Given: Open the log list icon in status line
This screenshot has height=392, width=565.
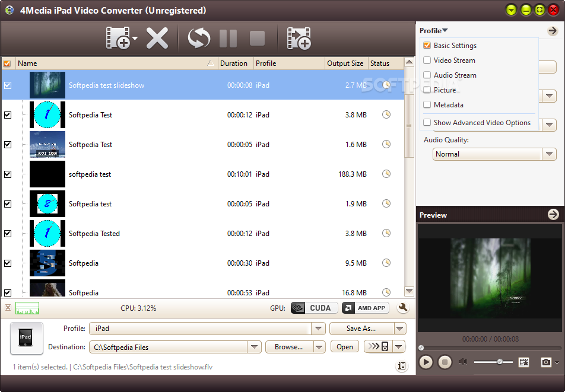Looking at the screenshot, I should click(401, 366).
